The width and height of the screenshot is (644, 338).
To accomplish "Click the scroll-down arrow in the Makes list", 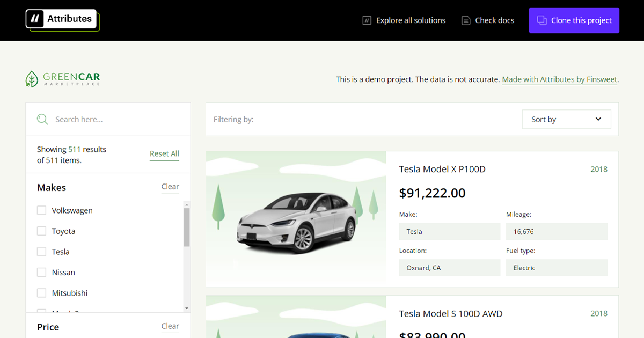I will point(187,308).
